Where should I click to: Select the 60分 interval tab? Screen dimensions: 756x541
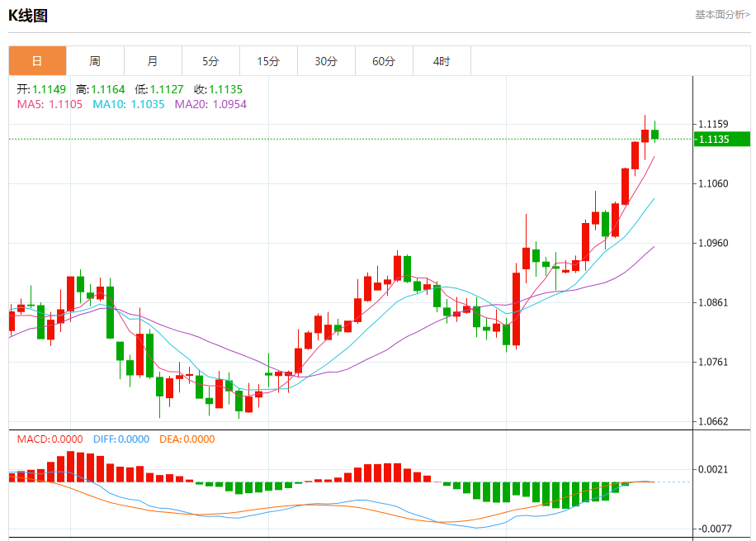pyautogui.click(x=385, y=61)
